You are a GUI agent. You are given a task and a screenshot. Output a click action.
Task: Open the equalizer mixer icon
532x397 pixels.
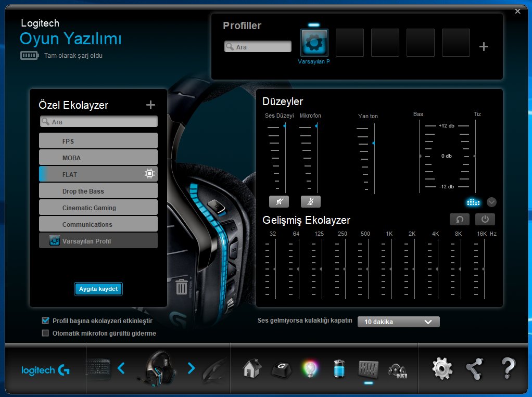click(368, 369)
